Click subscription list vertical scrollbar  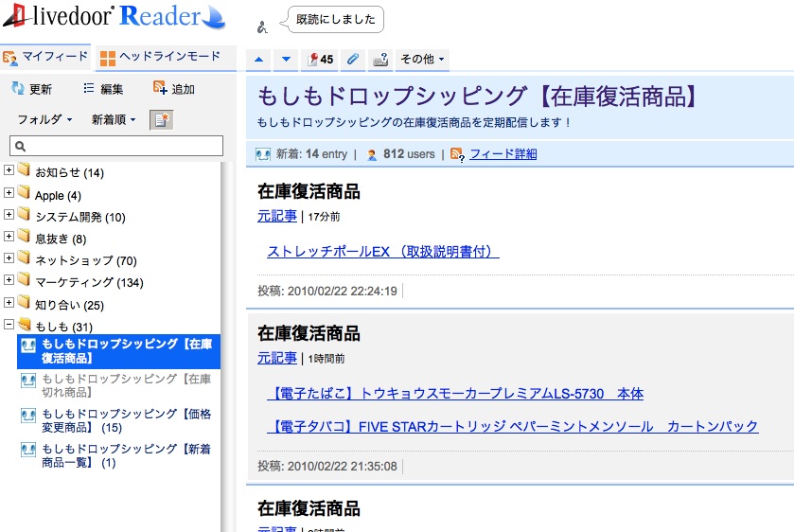pyautogui.click(x=227, y=347)
